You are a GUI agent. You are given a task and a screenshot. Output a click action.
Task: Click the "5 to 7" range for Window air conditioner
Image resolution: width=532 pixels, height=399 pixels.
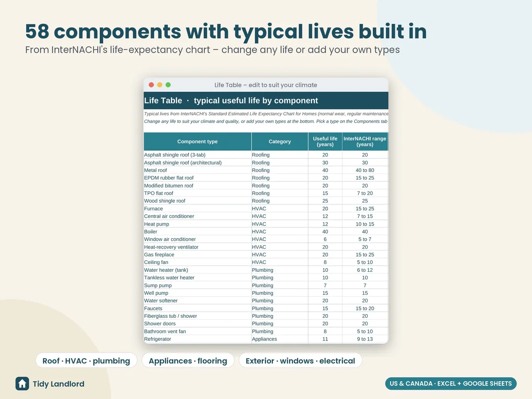click(365, 239)
